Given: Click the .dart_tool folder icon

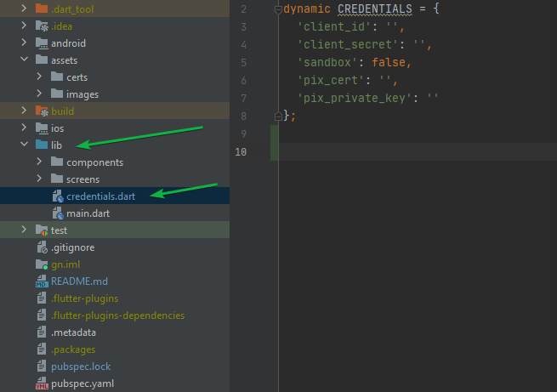Looking at the screenshot, I should 42,9.
